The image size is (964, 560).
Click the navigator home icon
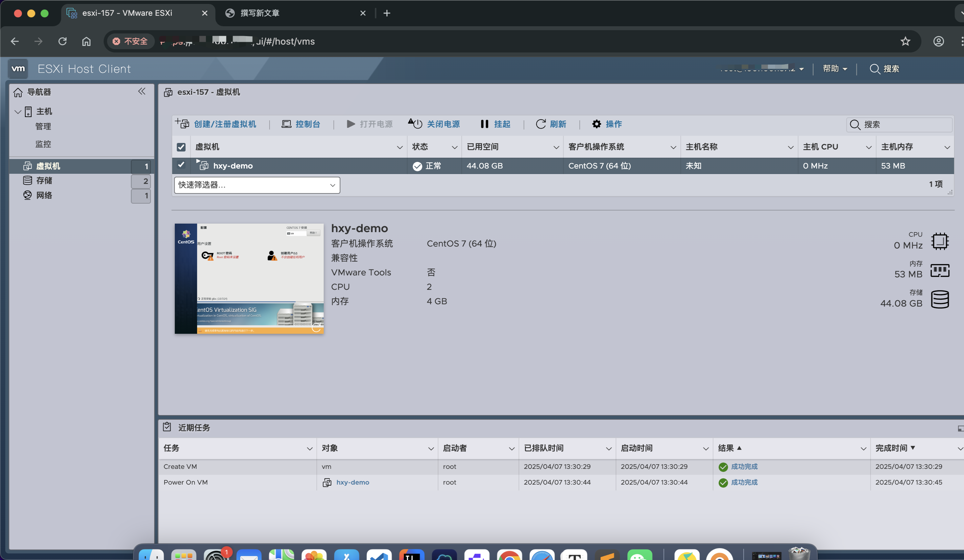tap(18, 92)
